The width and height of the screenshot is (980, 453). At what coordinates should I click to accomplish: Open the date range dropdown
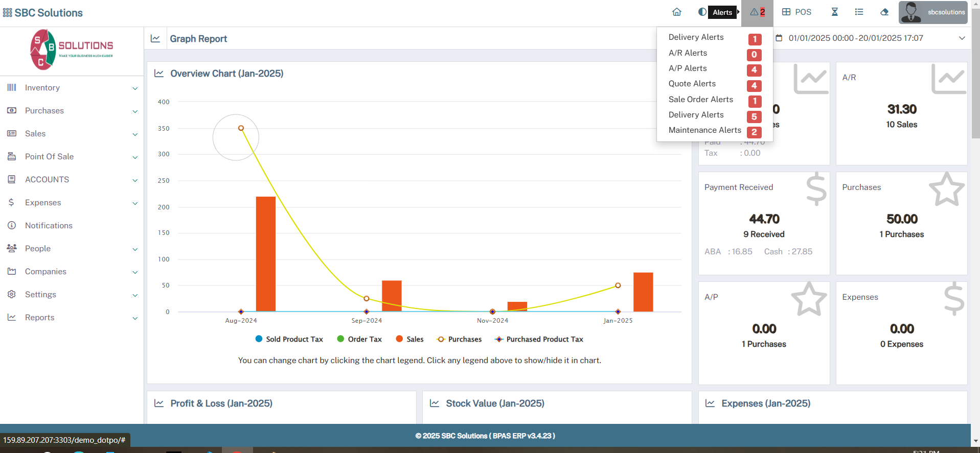870,38
